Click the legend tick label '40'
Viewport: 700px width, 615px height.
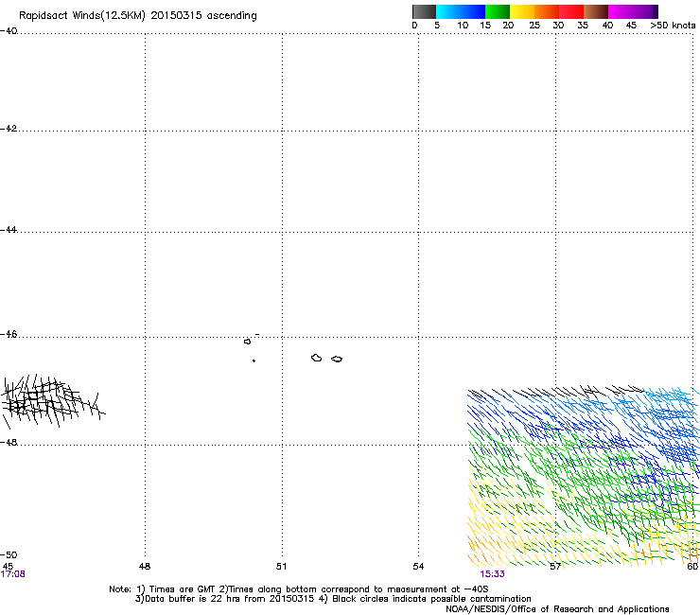pos(607,26)
